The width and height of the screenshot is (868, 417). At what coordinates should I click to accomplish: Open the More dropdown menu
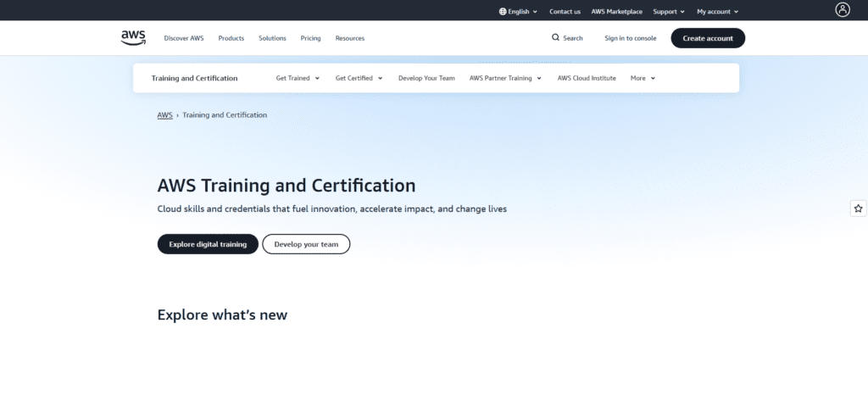pyautogui.click(x=643, y=78)
